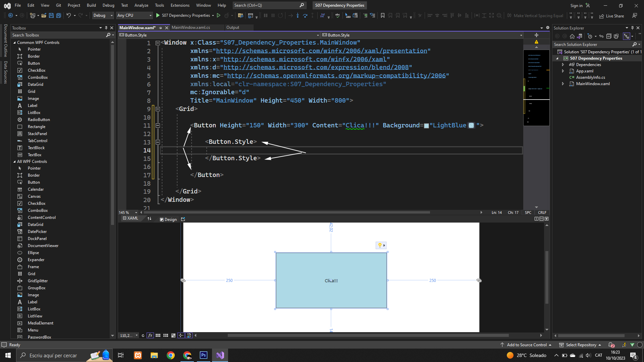Click the green Start debugging play icon

pos(158,15)
